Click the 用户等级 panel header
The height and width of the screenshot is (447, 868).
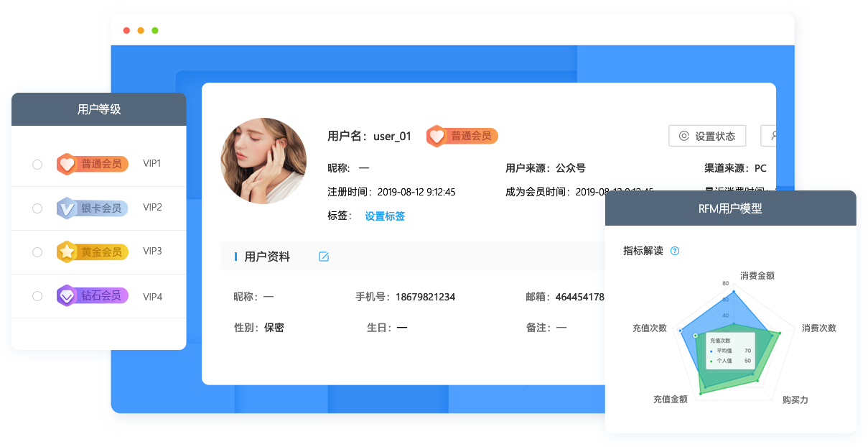pyautogui.click(x=99, y=109)
